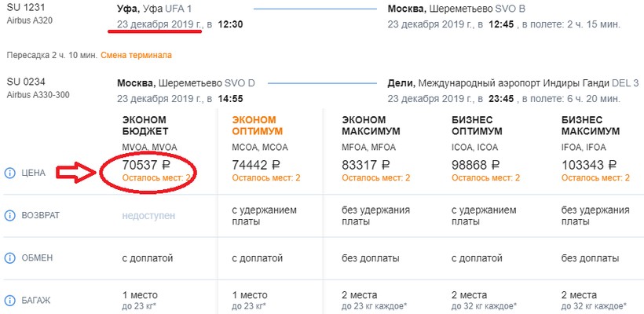Pick the БИЗНЕС ОПТИМУМ fare header
This screenshot has height=314, width=644.
[x=478, y=124]
